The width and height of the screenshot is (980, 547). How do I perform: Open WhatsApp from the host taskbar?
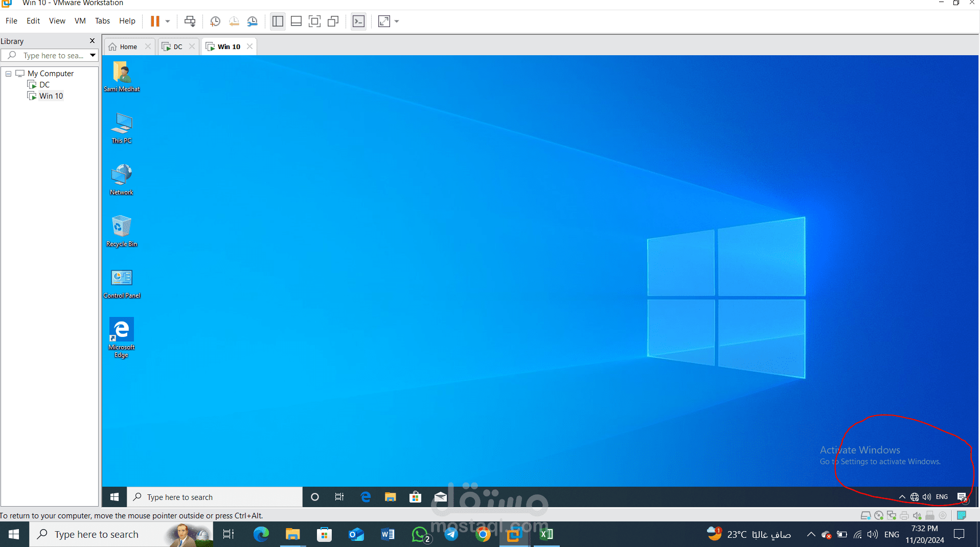(420, 534)
